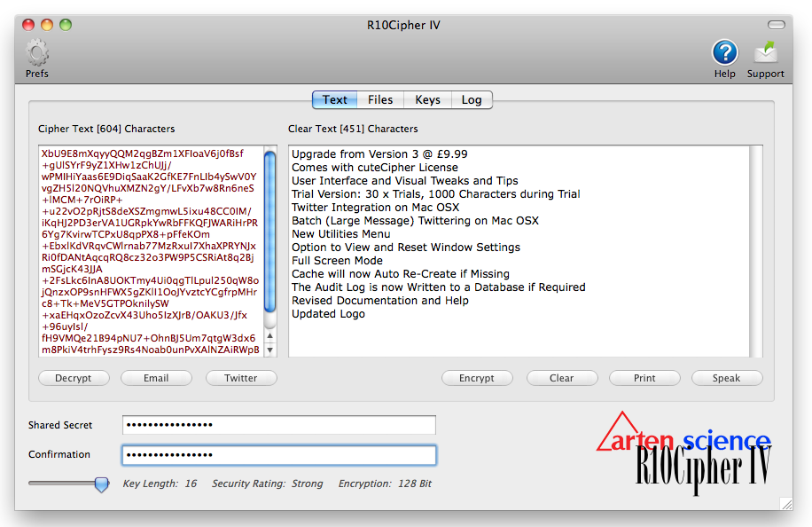
Task: Click the 'Encryption: 128 Bit' text
Action: 385,484
